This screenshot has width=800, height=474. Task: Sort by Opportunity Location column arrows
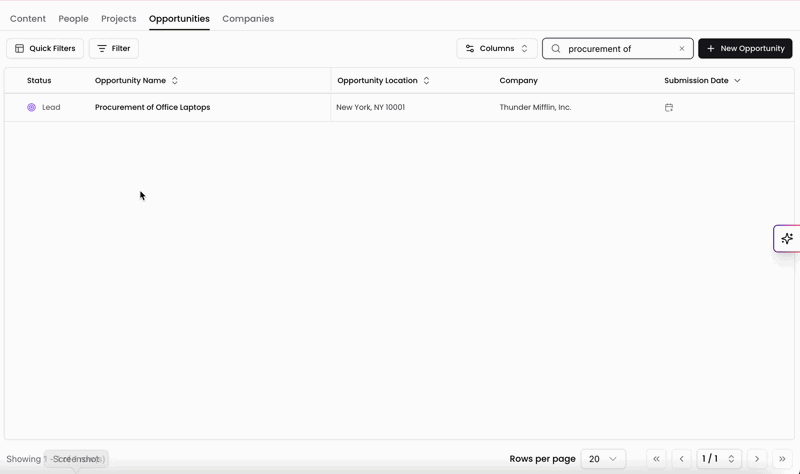[427, 81]
